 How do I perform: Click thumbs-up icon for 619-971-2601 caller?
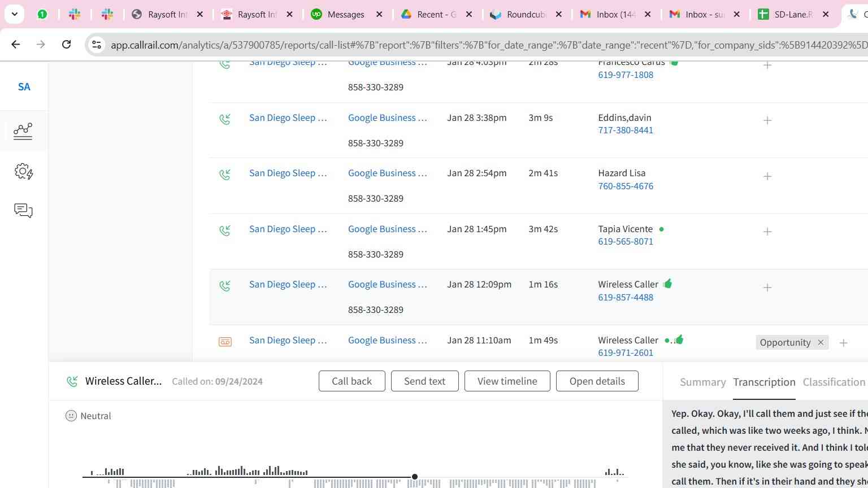(x=679, y=339)
